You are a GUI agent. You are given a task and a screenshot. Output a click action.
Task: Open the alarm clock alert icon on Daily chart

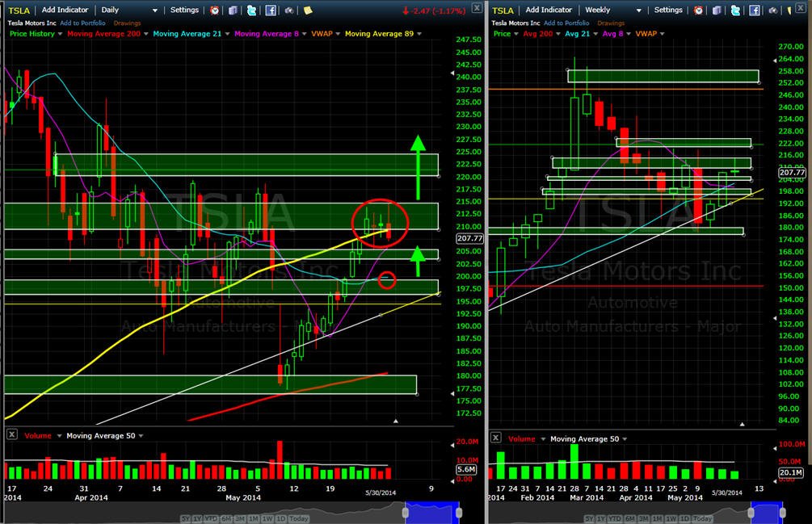pos(214,10)
